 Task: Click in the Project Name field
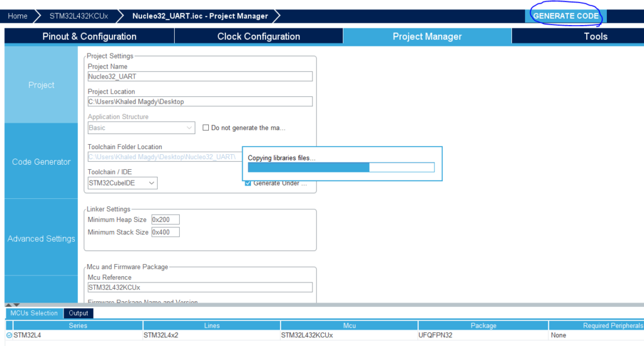[x=200, y=77]
